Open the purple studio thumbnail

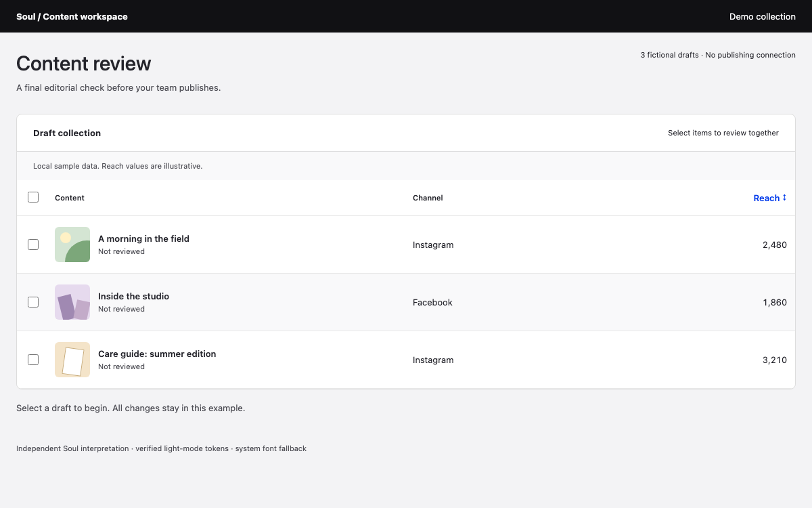(x=72, y=302)
